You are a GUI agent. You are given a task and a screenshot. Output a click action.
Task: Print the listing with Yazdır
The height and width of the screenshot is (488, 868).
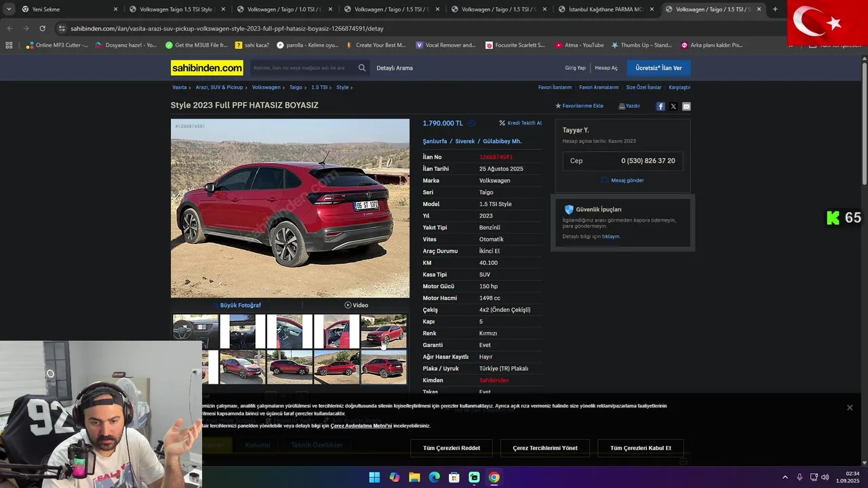click(629, 106)
